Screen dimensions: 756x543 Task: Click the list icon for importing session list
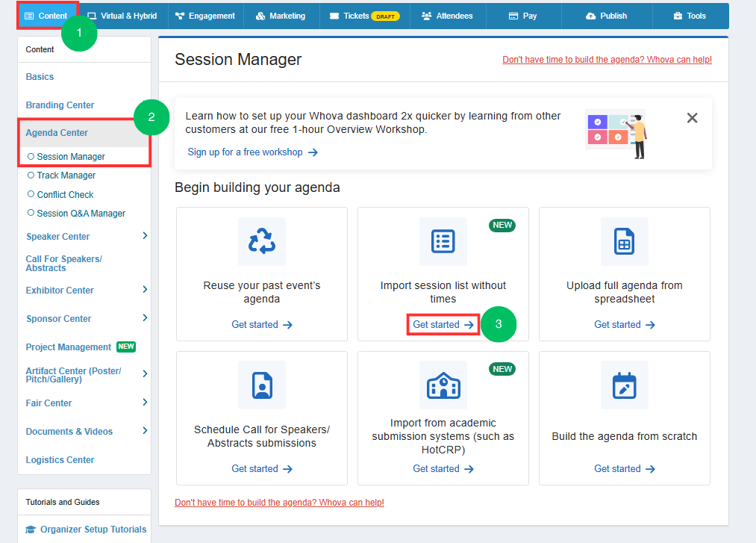pos(443,241)
